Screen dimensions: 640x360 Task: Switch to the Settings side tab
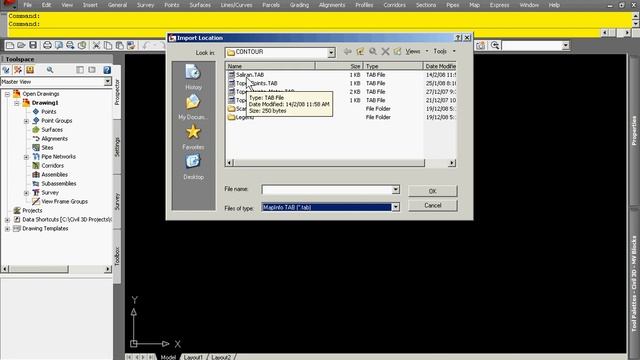point(117,147)
